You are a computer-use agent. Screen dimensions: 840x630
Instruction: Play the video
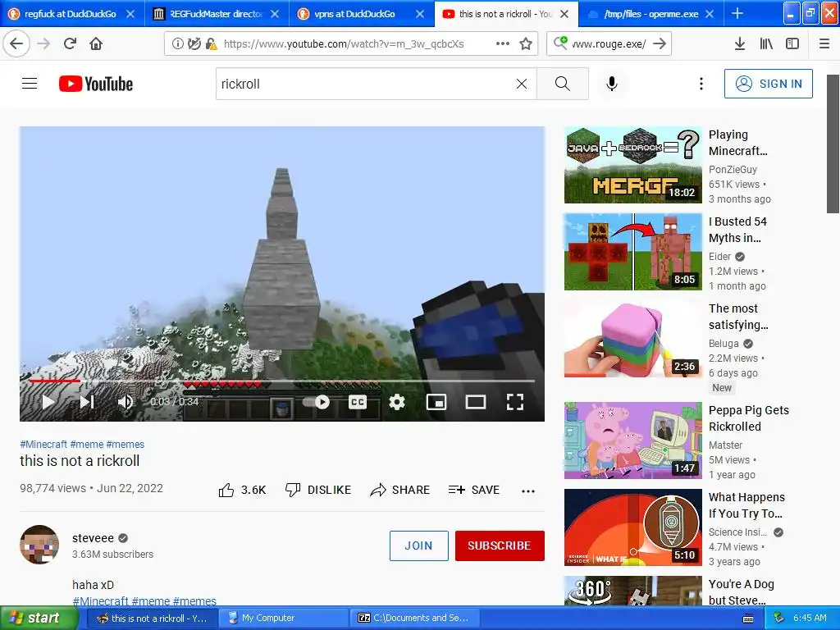(x=48, y=402)
